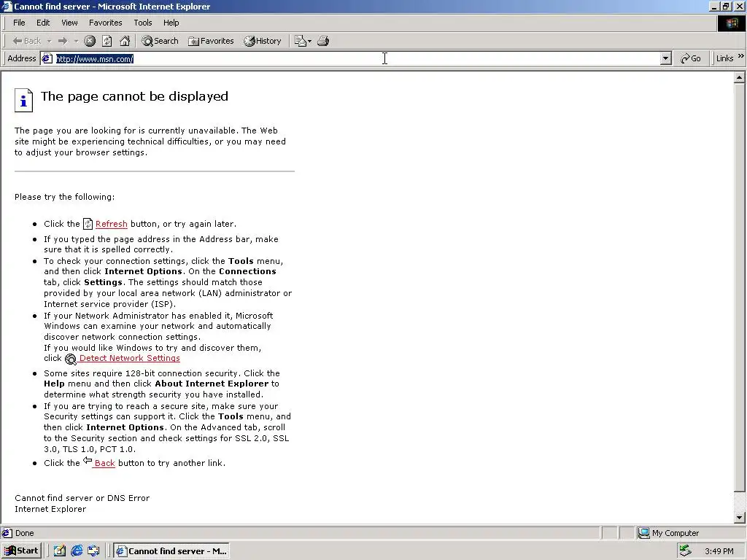This screenshot has width=747, height=560.
Task: Click the Windows logo throbber icon
Action: click(731, 23)
